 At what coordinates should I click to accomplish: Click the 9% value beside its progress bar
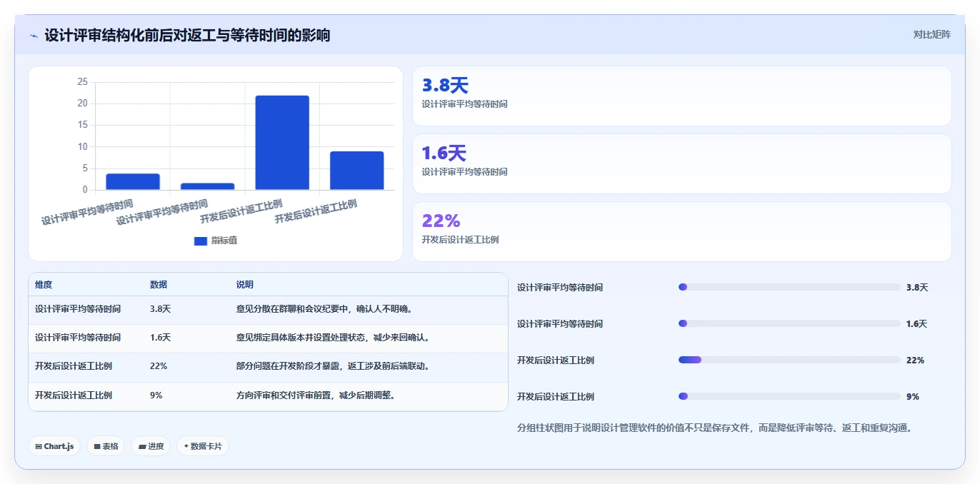[913, 397]
